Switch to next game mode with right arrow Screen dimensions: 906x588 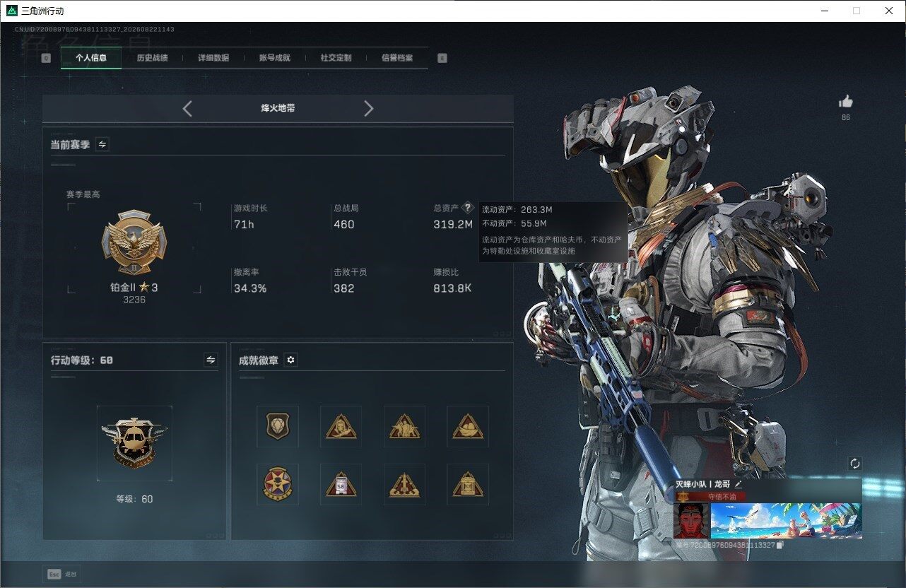[x=368, y=108]
